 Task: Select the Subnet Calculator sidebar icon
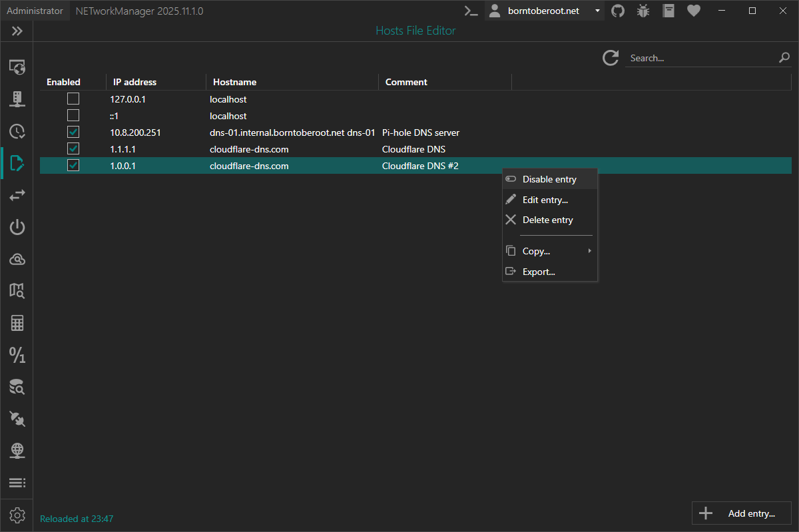point(17,323)
